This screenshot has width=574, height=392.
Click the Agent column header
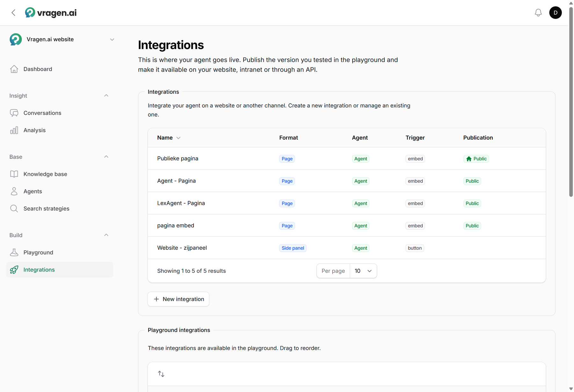pos(360,138)
